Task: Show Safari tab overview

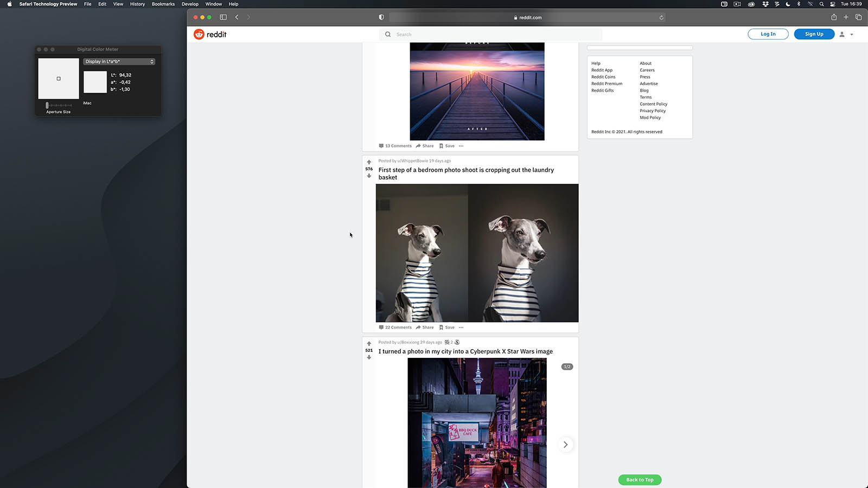Action: [858, 17]
